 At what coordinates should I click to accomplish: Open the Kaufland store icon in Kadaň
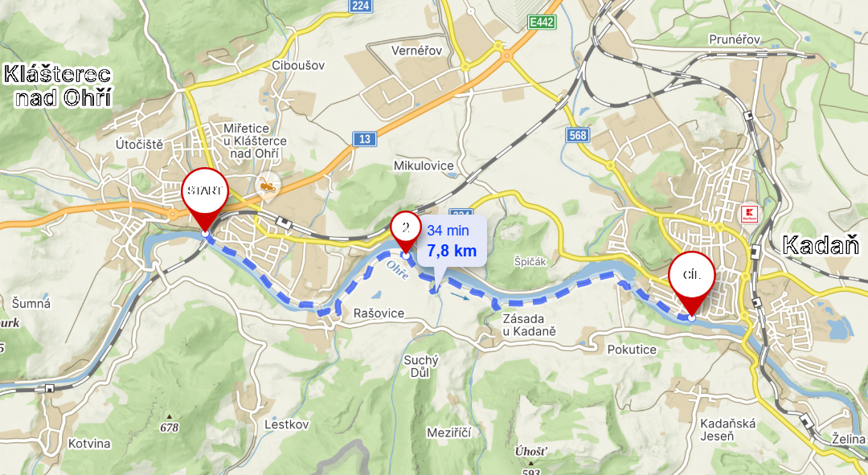pyautogui.click(x=749, y=214)
